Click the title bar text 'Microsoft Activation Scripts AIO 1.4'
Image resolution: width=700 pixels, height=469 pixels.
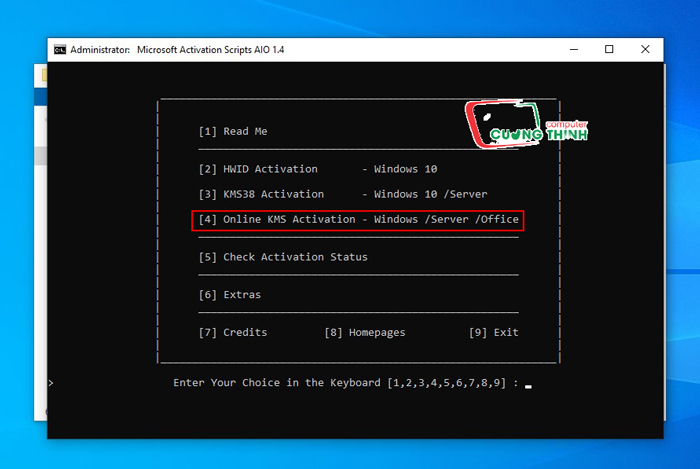point(210,50)
